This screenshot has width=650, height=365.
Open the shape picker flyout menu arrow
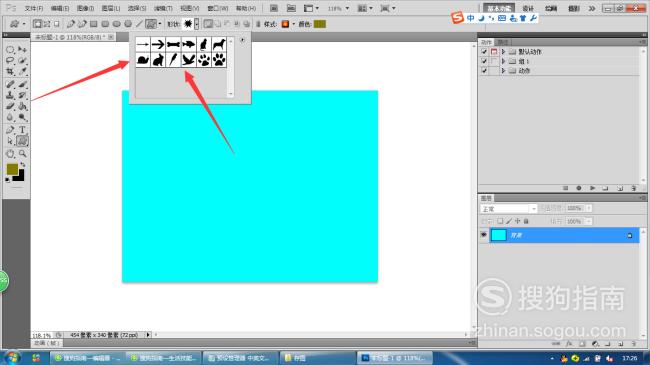point(243,40)
